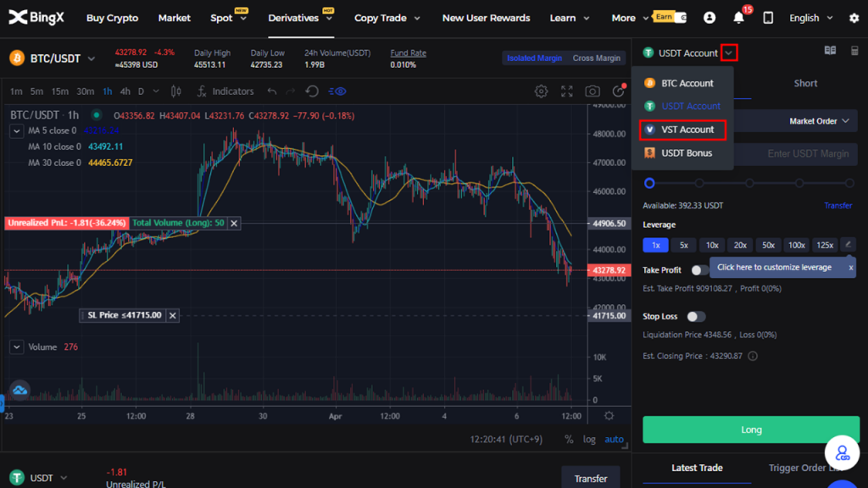
Task: Open the BTC/USDT pair dropdown
Action: coord(92,58)
